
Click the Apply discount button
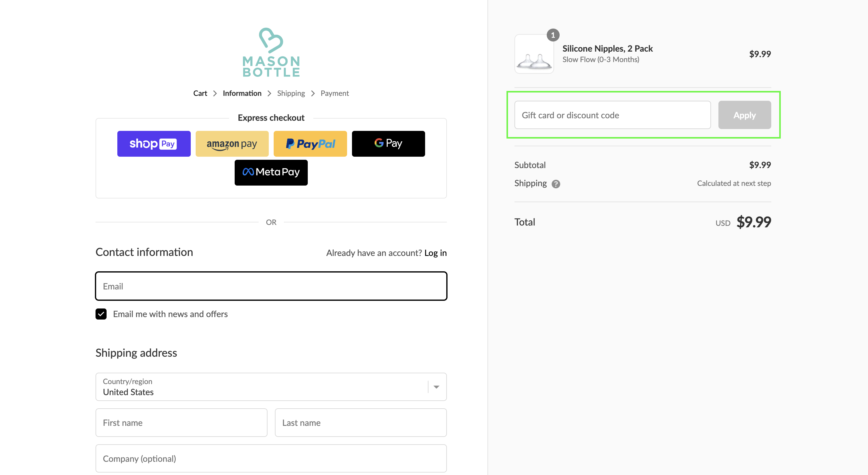point(744,115)
